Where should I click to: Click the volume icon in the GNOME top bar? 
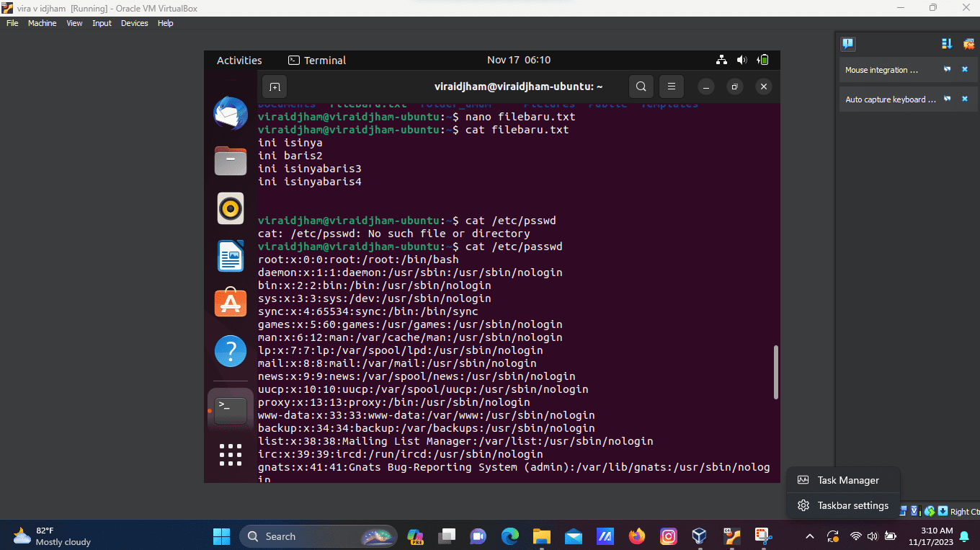[x=742, y=61]
